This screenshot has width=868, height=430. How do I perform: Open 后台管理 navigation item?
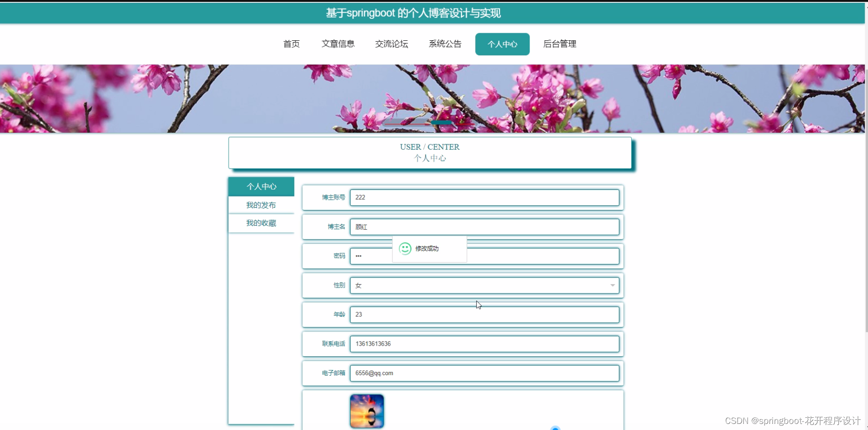(560, 44)
